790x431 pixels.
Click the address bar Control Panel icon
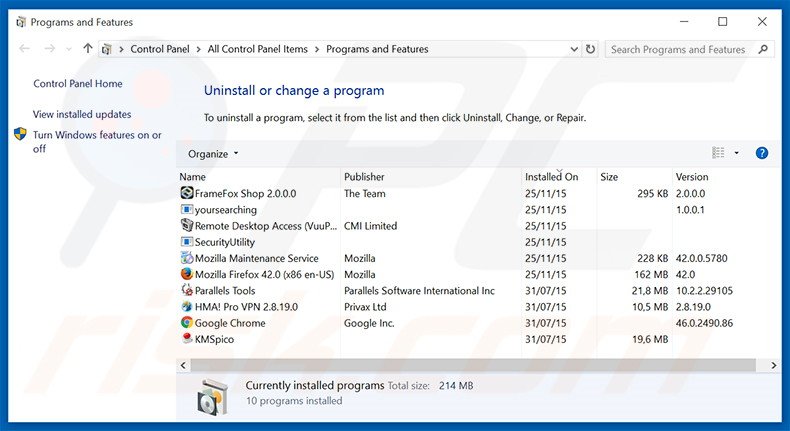click(106, 49)
